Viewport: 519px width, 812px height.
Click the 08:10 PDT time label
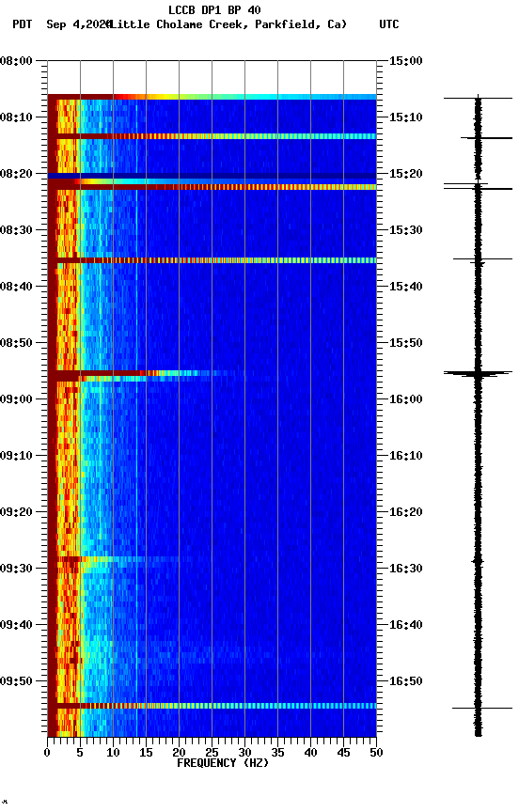pyautogui.click(x=16, y=117)
